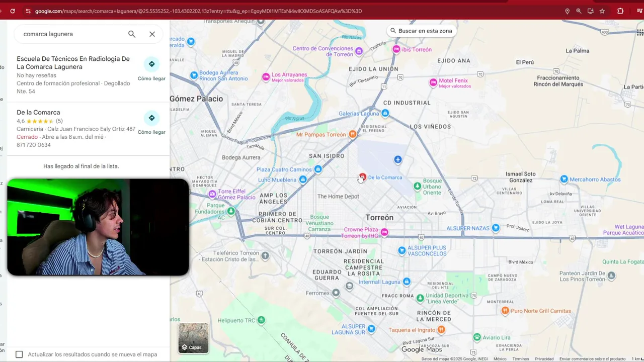Click Unidad Deportiva Línea Verde pin
The height and width of the screenshot is (362, 644).
point(420,298)
